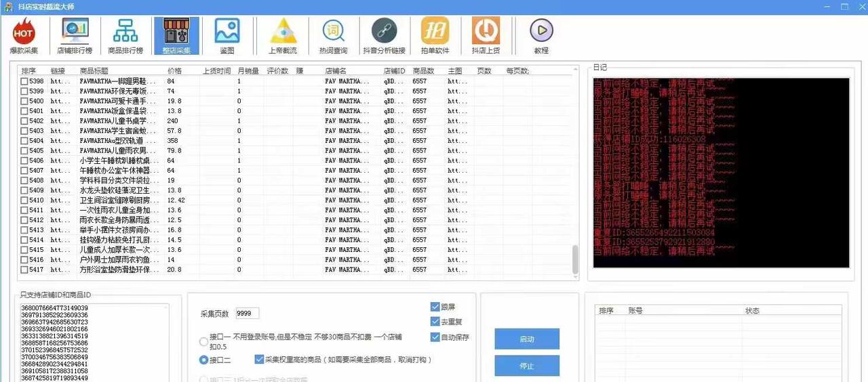Click the 启动 start button
Screen dimensions: 868x382
527,339
